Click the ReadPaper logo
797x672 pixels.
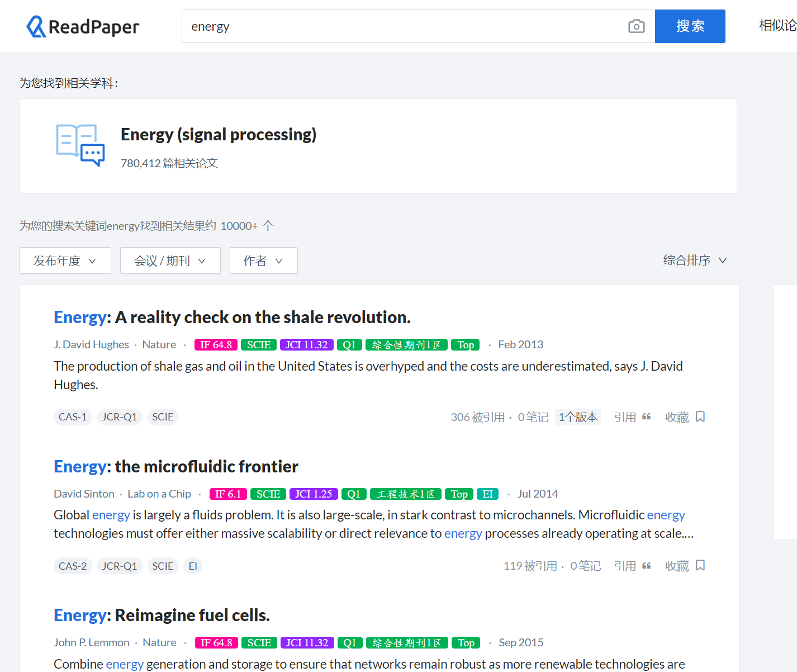point(83,26)
